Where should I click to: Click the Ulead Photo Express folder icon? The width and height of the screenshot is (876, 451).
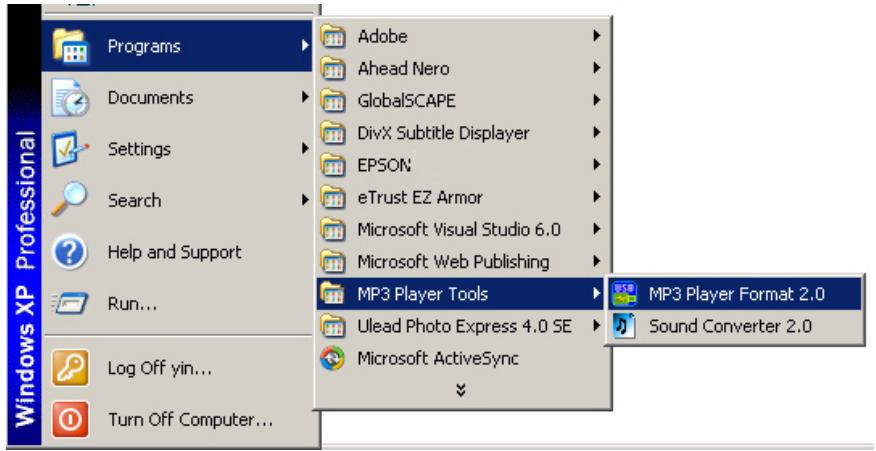pos(333,326)
